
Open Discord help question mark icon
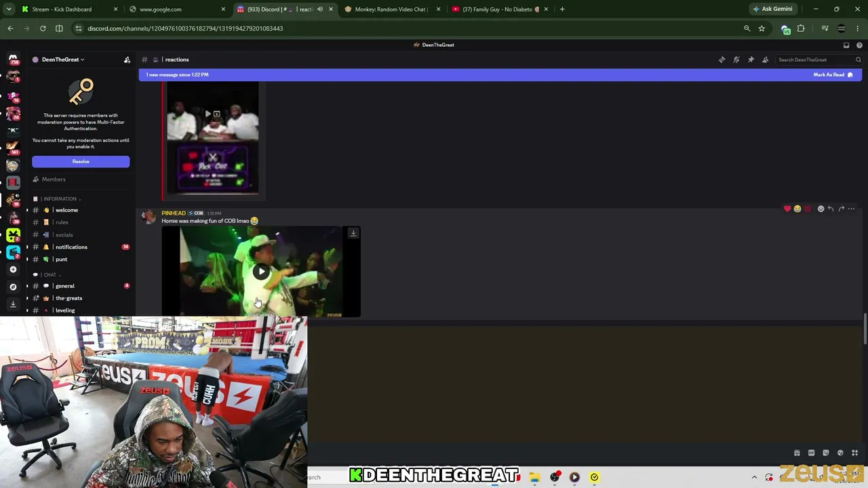[x=859, y=45]
